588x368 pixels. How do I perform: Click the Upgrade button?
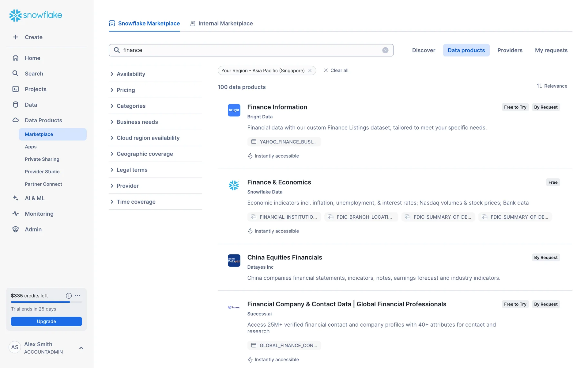[x=46, y=321]
